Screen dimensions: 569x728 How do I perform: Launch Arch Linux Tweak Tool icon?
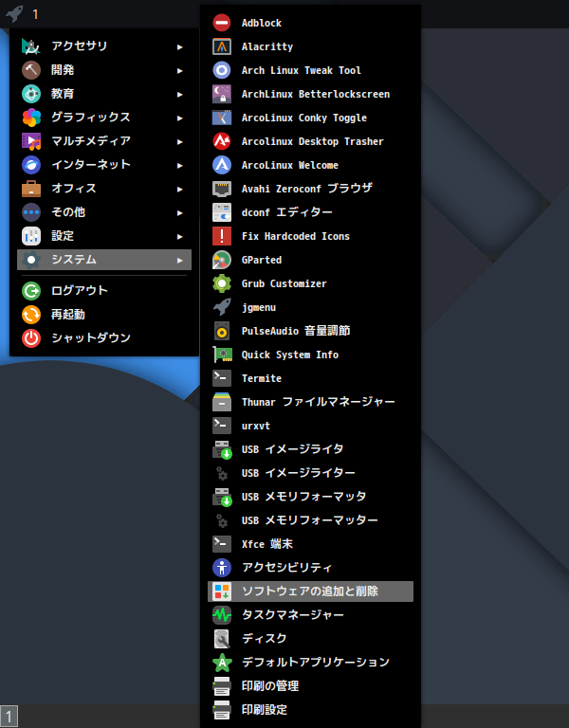coord(222,70)
